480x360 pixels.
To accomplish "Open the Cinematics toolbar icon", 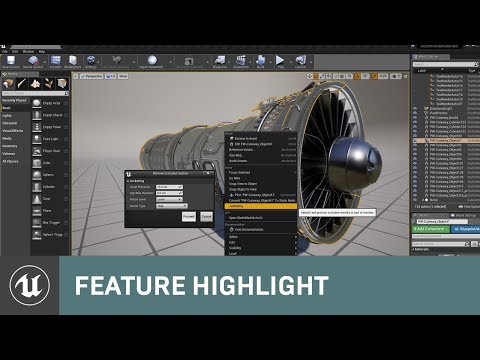I will click(241, 60).
